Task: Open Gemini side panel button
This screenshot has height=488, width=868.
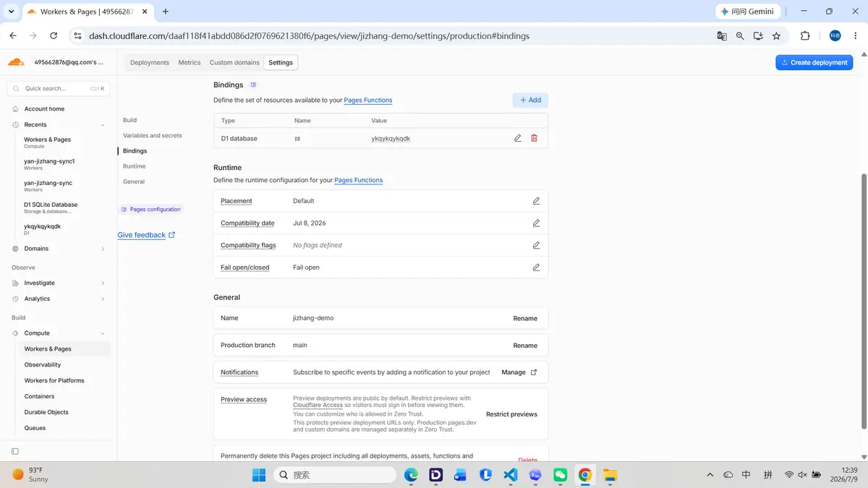Action: click(748, 12)
